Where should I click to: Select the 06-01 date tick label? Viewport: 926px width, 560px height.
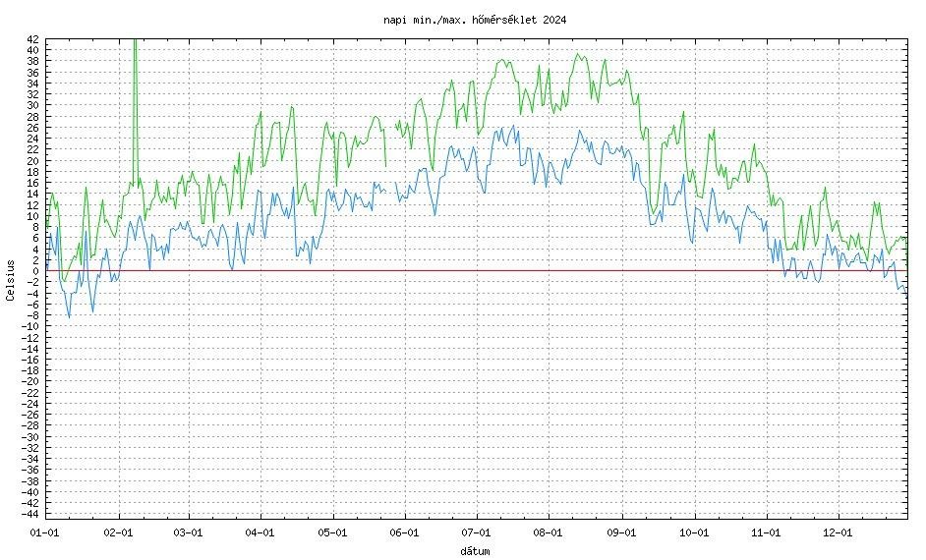point(405,532)
